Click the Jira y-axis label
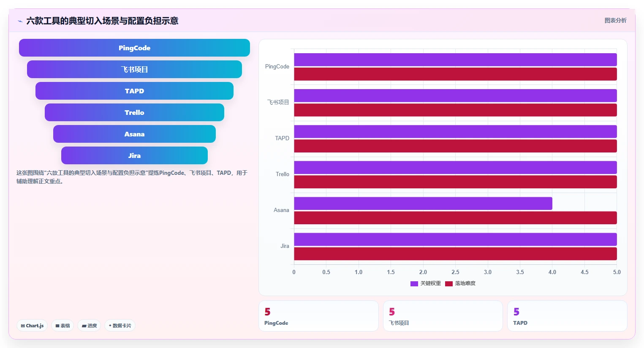Screen dimensions: 644x348 pos(285,246)
